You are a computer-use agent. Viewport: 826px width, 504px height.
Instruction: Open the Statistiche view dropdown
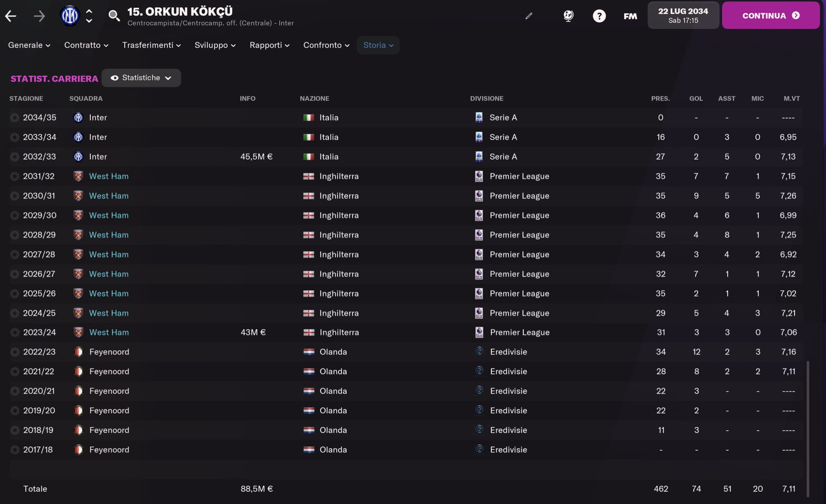pyautogui.click(x=141, y=78)
